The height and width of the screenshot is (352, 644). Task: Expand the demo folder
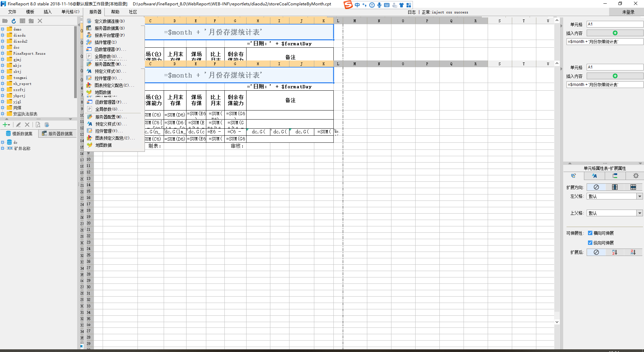2,29
